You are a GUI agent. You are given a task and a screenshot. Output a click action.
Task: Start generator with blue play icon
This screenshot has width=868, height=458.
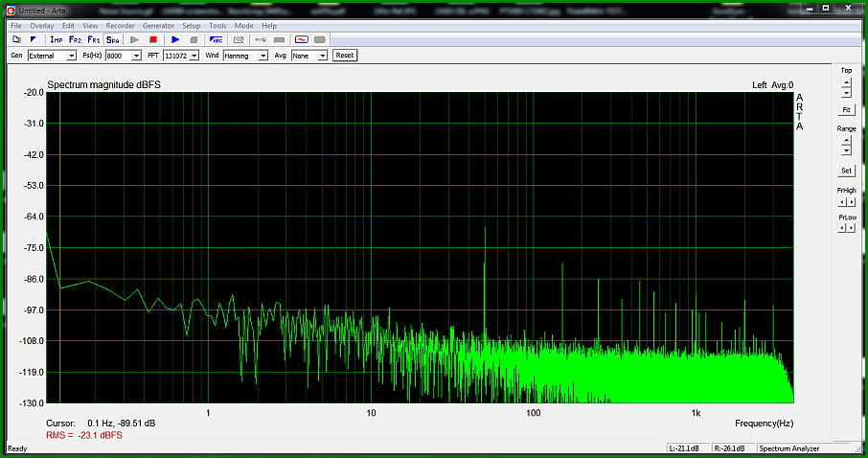tap(175, 39)
